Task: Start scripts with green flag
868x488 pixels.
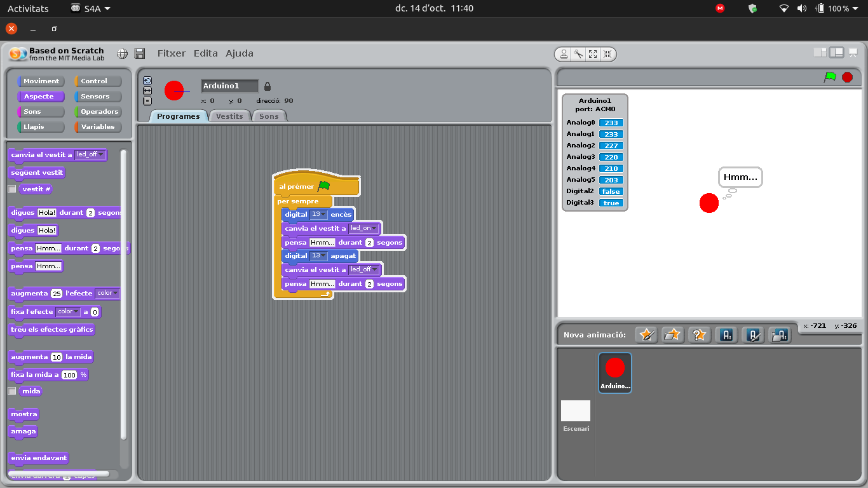Action: 830,77
